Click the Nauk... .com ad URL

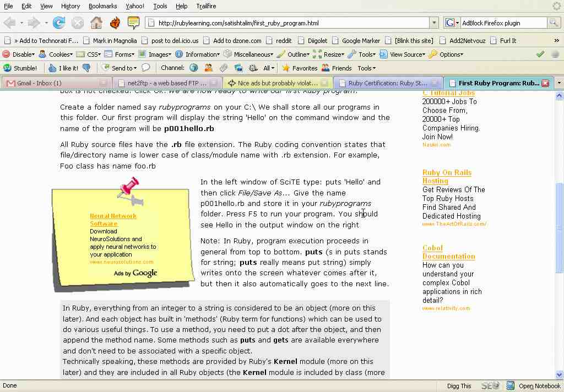[x=436, y=145]
